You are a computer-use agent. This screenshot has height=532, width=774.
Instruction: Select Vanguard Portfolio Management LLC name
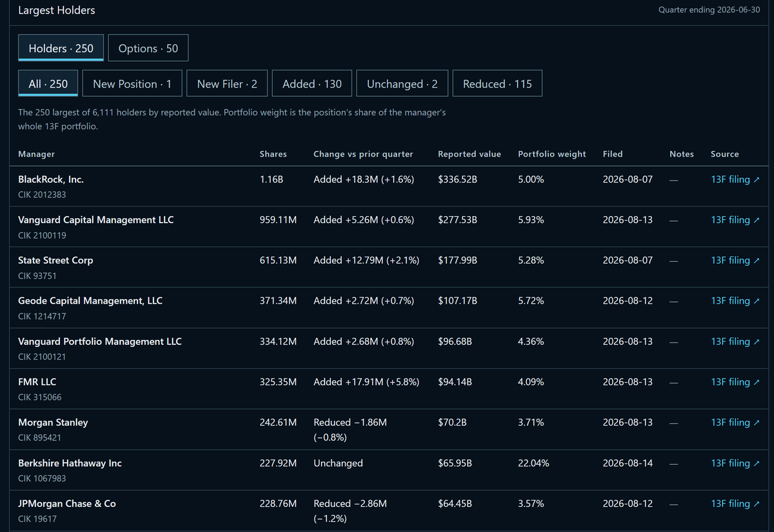click(100, 342)
